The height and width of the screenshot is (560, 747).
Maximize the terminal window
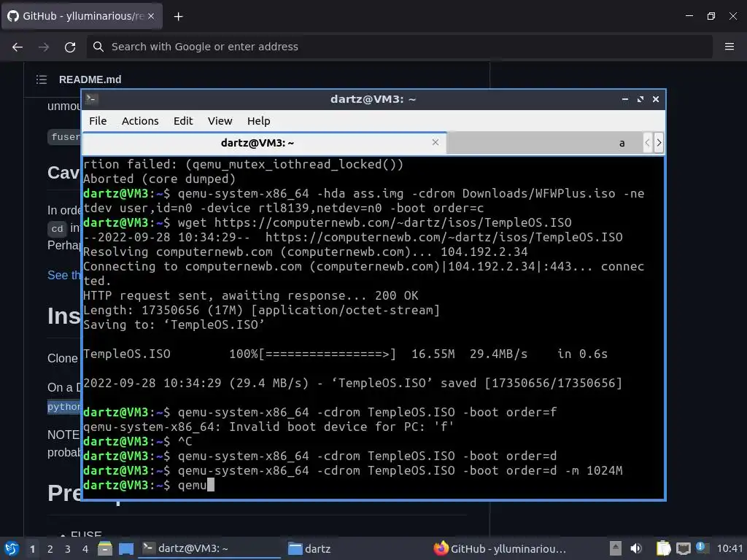(640, 99)
